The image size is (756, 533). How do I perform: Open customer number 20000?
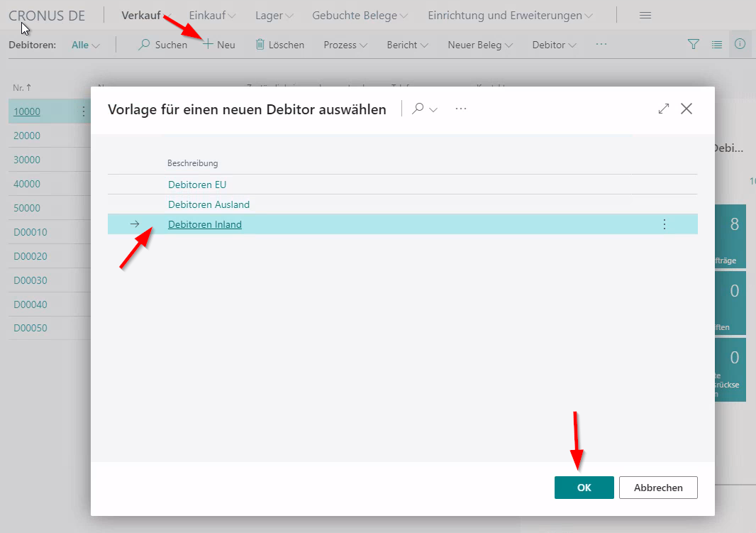click(26, 136)
